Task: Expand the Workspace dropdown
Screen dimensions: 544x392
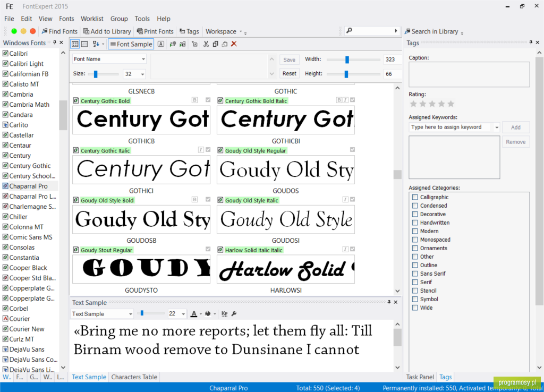Action: click(241, 31)
